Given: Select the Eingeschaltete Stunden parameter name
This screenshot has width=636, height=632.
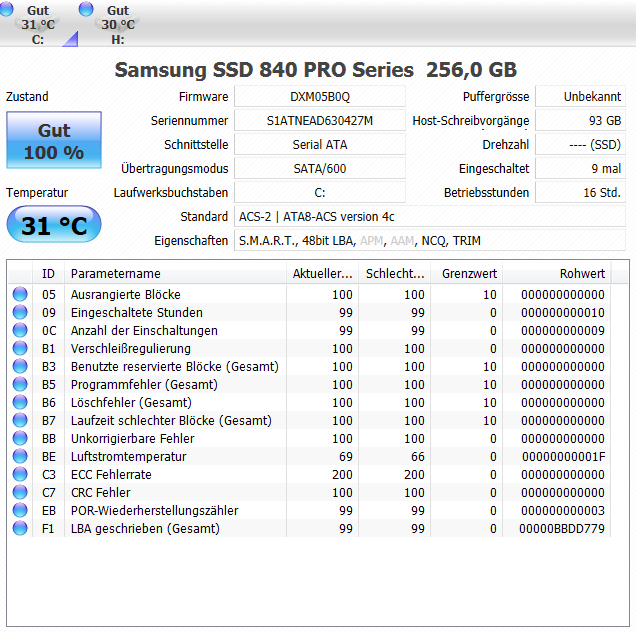Looking at the screenshot, I should [x=137, y=312].
